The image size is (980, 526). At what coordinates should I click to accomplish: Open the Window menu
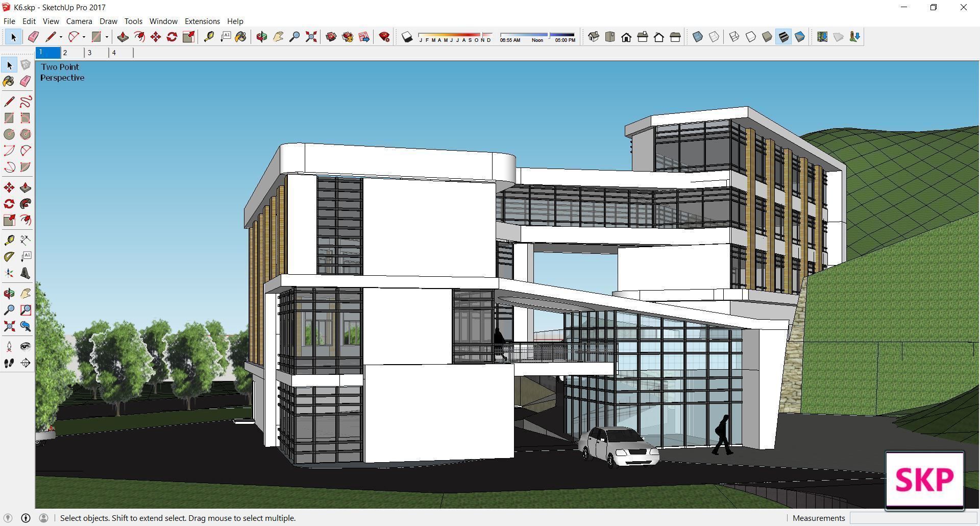[x=163, y=21]
